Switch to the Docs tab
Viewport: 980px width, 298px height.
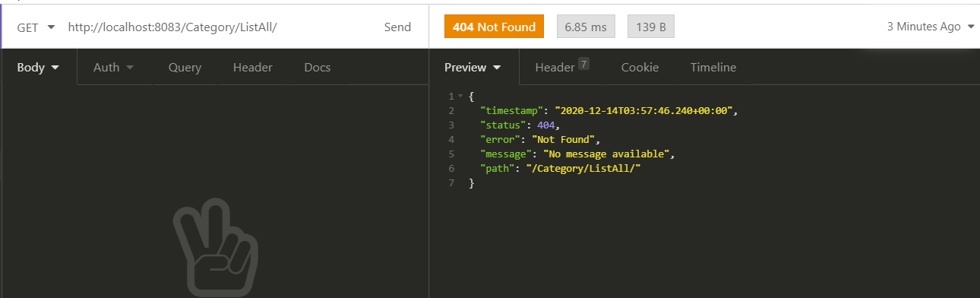click(x=317, y=67)
